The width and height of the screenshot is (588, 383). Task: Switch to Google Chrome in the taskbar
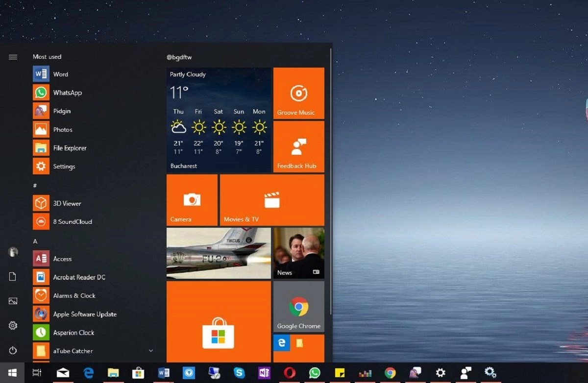click(x=390, y=373)
